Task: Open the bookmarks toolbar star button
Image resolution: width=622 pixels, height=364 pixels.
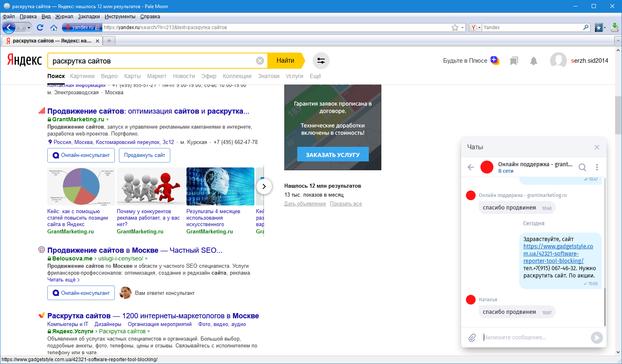Action: [599, 28]
